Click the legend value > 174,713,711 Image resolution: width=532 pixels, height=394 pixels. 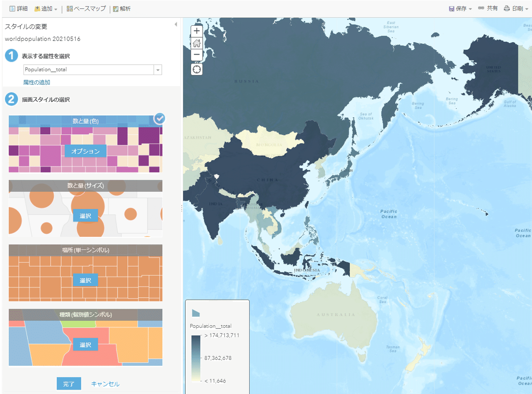coord(222,335)
